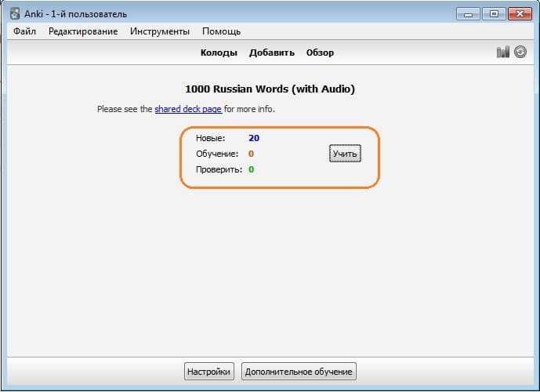Open deck Настройки at the bottom
This screenshot has height=392, width=540.
(208, 371)
